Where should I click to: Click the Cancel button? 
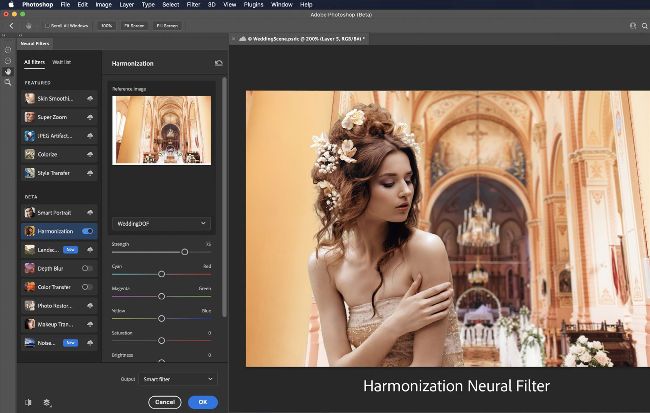click(164, 402)
